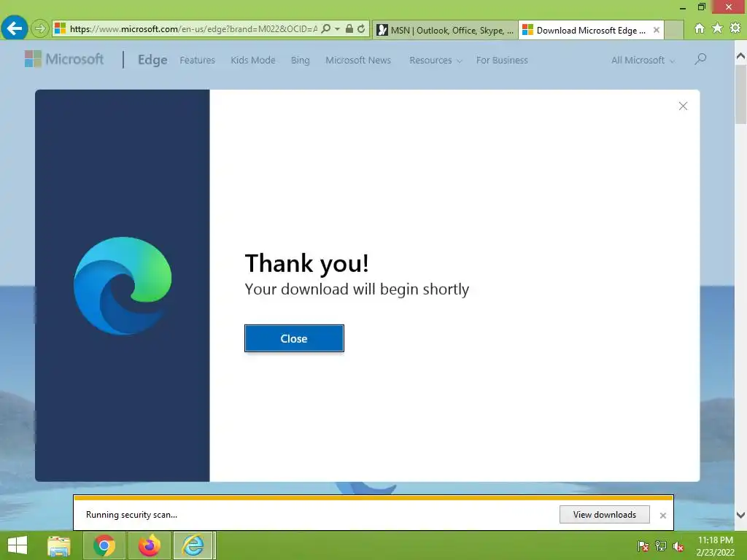Open the Microsoft News navigation link
Screen dimensions: 747x560
tap(358, 60)
